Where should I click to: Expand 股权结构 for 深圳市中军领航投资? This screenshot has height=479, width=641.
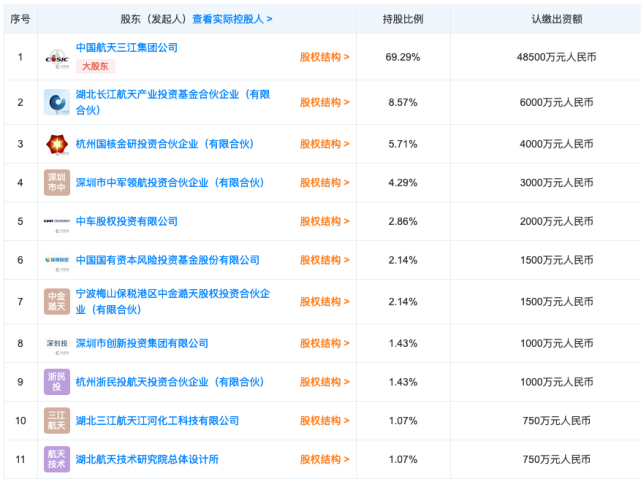325,182
